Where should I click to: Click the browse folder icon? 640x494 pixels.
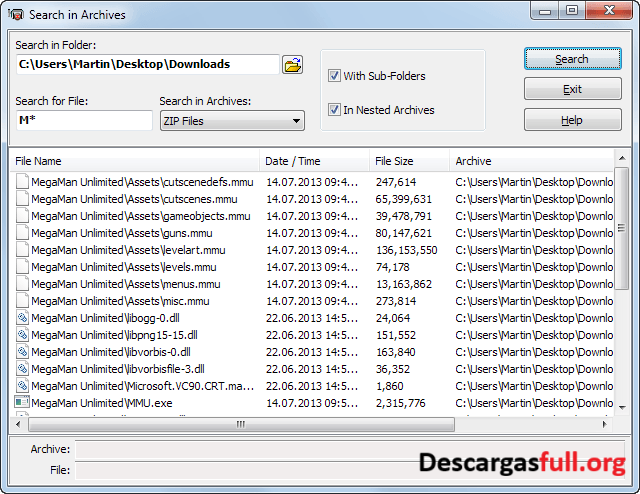coord(292,65)
